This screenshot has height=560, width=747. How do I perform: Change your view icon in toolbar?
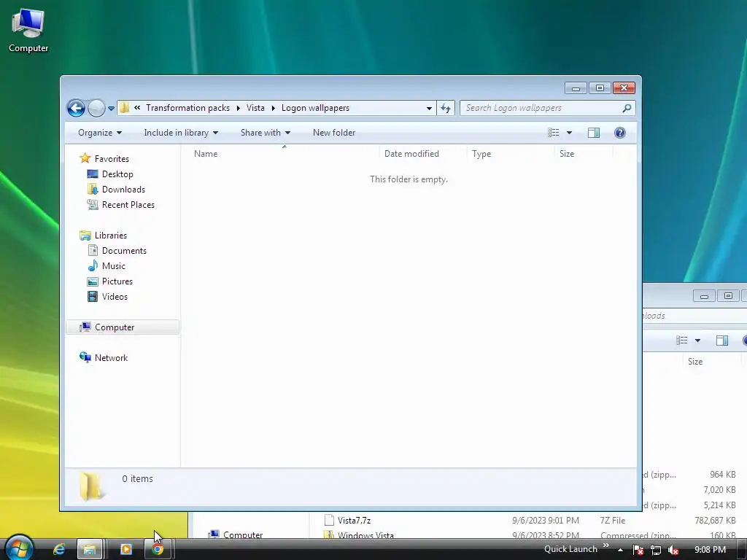point(553,133)
